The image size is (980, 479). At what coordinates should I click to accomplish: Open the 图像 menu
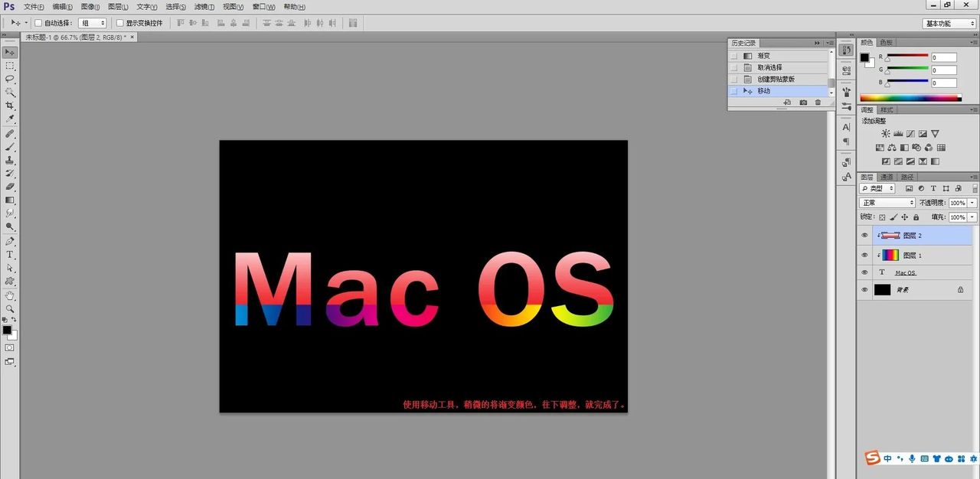(x=90, y=7)
